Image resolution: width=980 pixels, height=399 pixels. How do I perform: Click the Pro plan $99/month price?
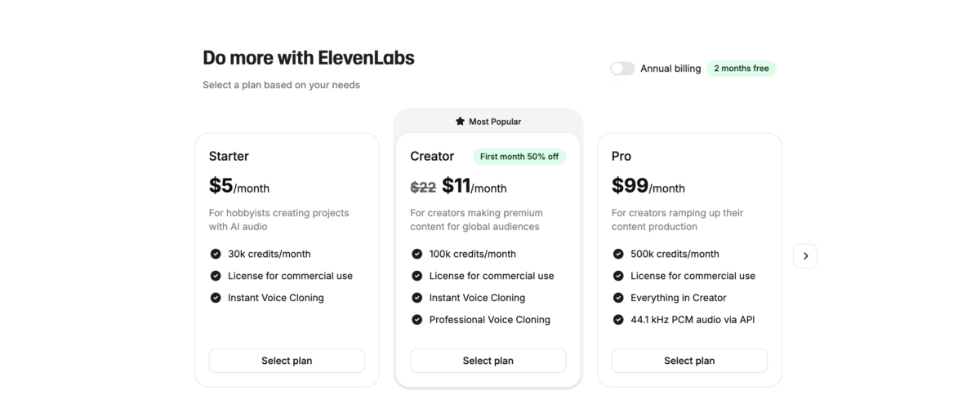tap(648, 186)
